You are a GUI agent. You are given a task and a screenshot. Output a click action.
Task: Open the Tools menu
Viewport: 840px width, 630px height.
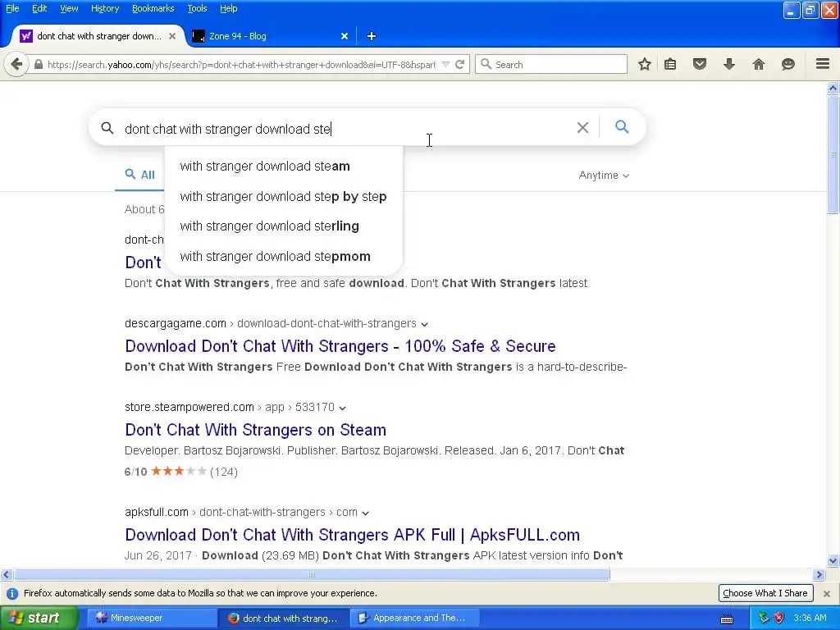[x=197, y=8]
